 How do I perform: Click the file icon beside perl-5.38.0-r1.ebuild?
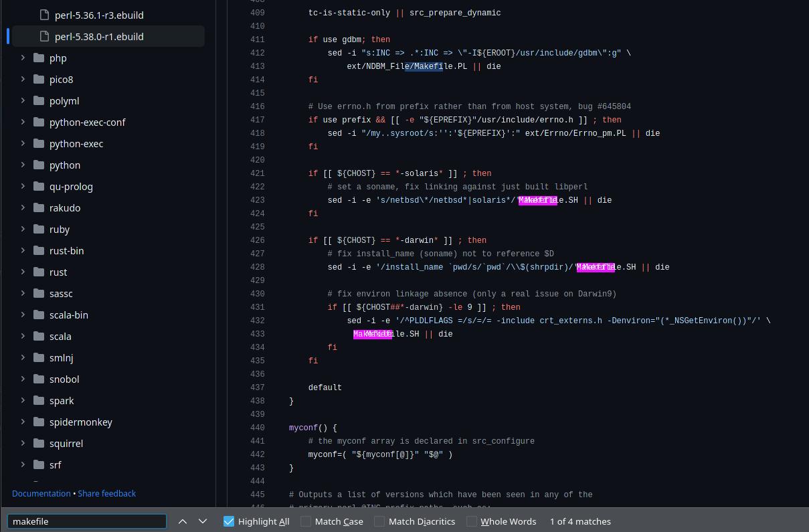[x=46, y=36]
